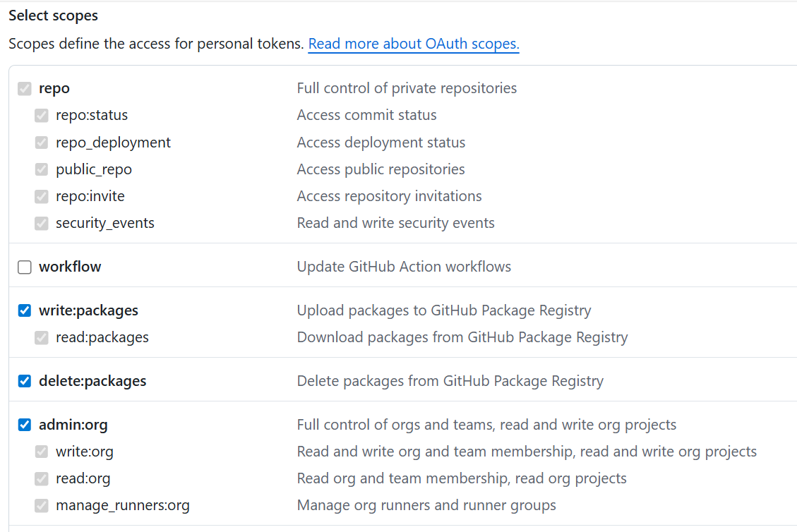The width and height of the screenshot is (797, 532).
Task: Uncheck the delete:packages scope checkbox
Action: [x=25, y=381]
